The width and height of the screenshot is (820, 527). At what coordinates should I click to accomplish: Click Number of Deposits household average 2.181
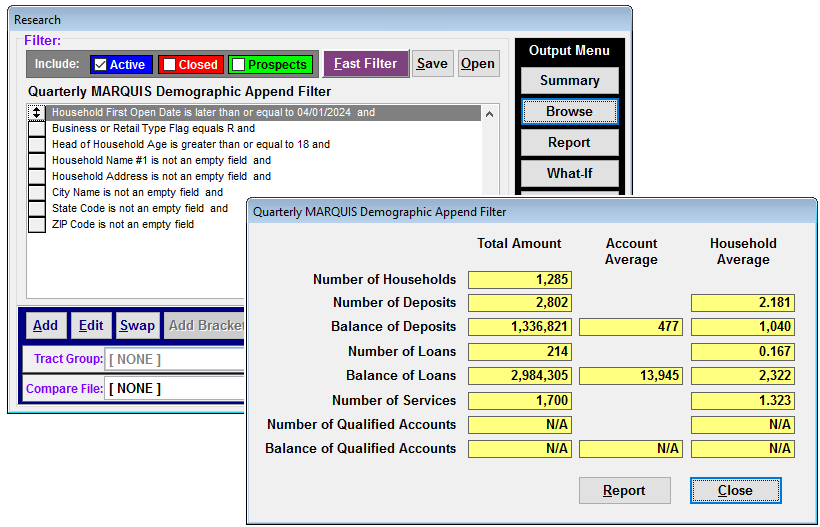point(743,303)
